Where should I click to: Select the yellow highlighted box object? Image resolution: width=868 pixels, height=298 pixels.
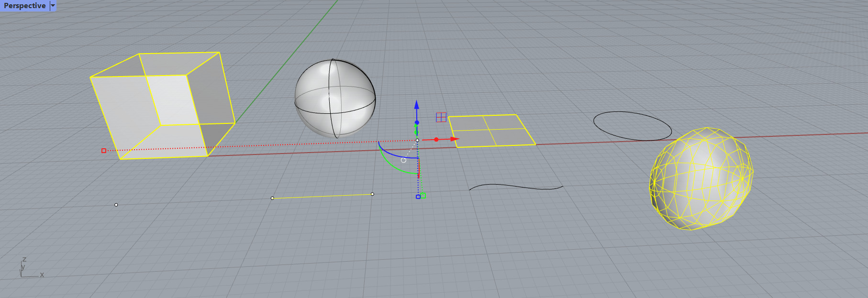coord(163,105)
